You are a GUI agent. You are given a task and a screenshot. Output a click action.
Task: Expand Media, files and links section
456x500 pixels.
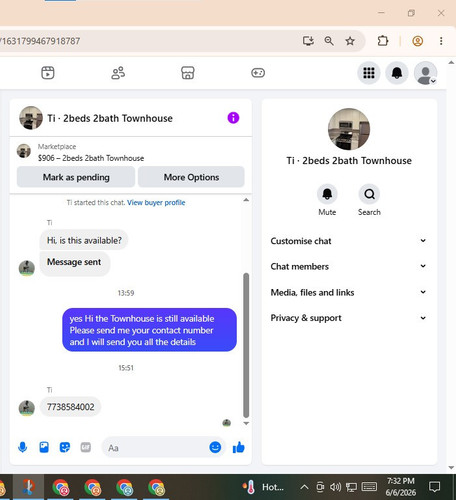coord(349,292)
